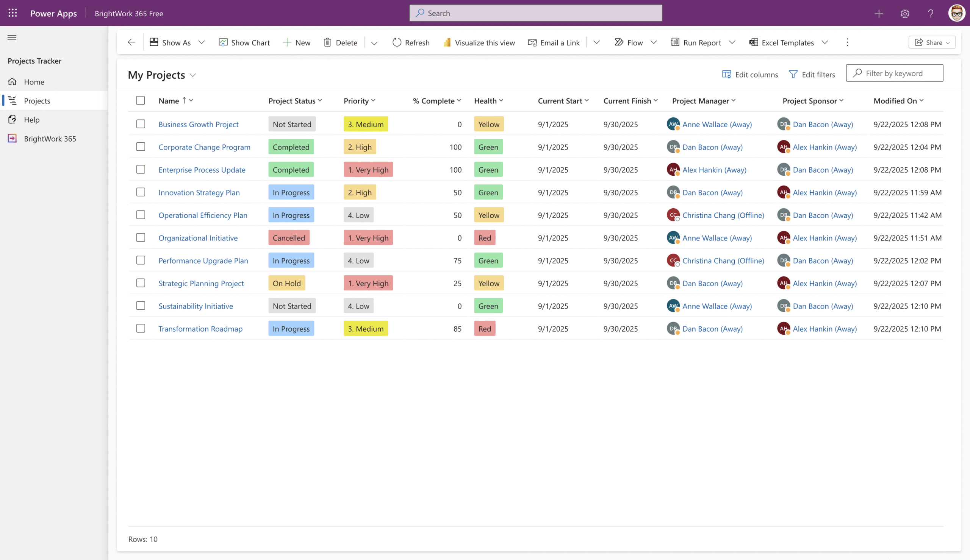Go to Home in the sidebar
Screen dimensions: 970x560
pos(34,81)
